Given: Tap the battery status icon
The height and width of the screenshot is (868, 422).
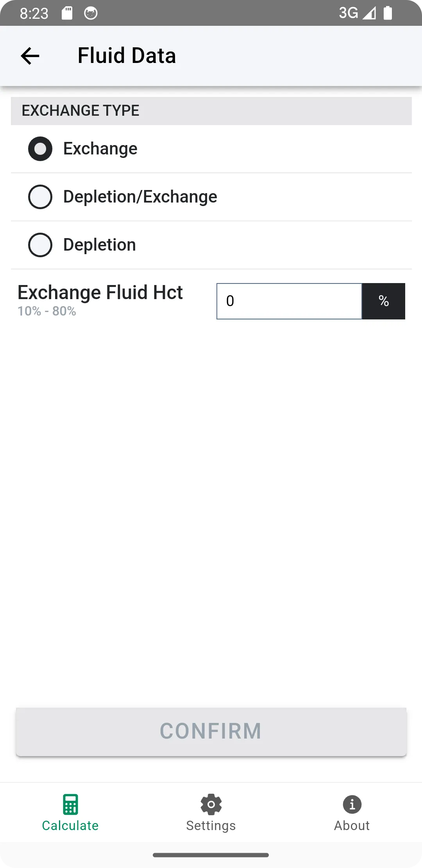Looking at the screenshot, I should tap(388, 13).
